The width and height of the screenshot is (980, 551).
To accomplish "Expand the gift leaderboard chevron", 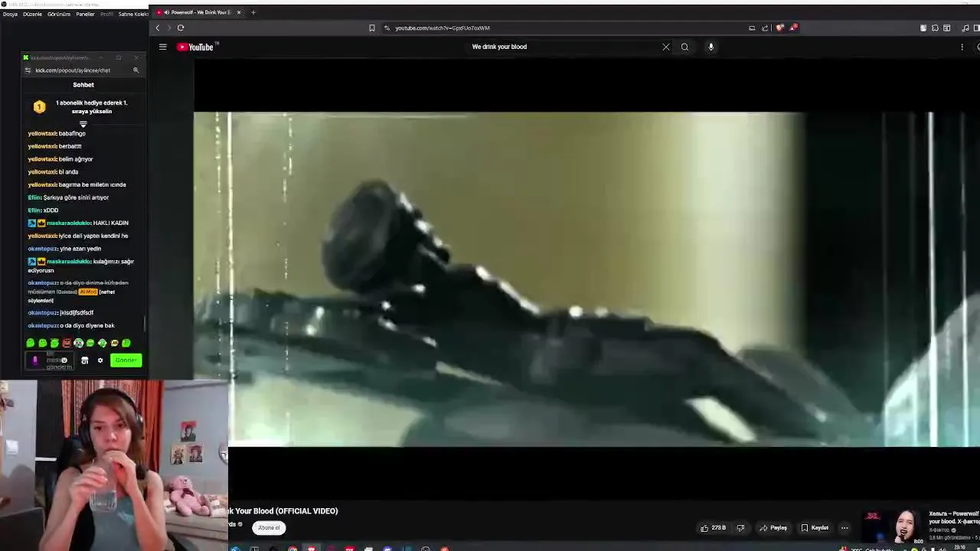I will (83, 123).
